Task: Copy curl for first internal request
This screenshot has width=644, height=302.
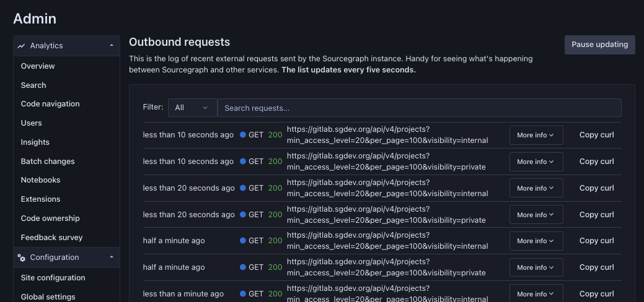Action: (596, 135)
